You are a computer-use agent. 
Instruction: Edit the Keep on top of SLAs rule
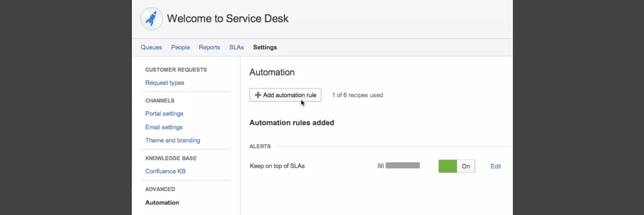496,166
